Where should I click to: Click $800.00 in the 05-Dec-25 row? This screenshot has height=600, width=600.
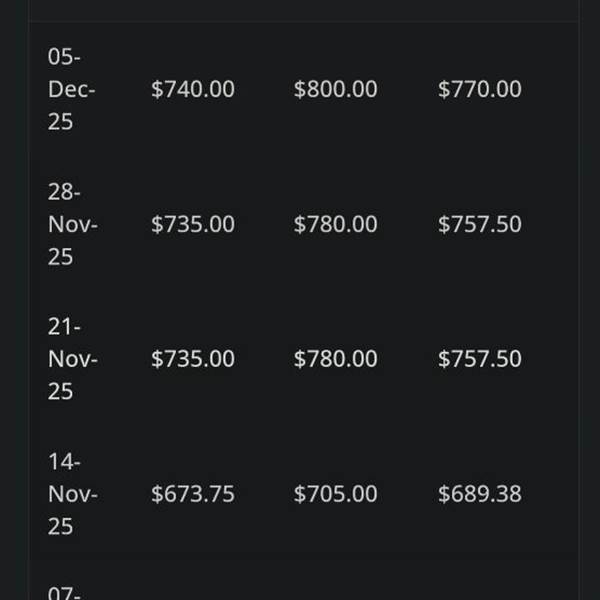(x=335, y=89)
